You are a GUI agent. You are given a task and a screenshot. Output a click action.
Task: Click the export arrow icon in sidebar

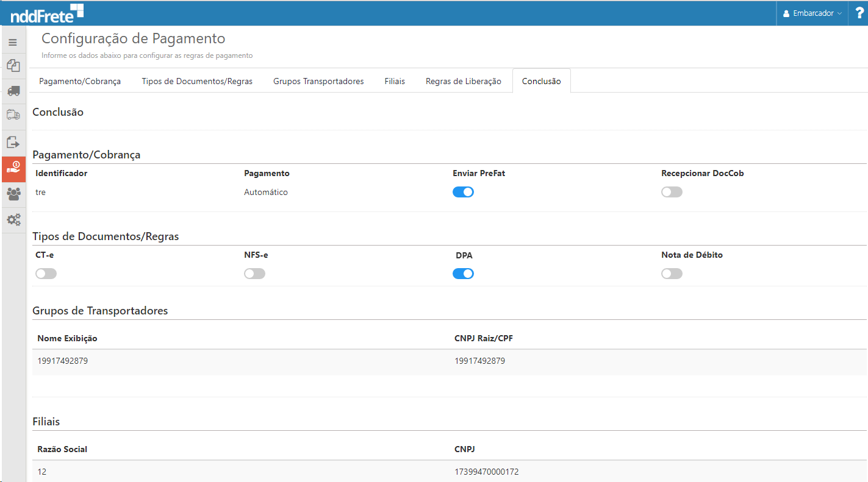(13, 143)
